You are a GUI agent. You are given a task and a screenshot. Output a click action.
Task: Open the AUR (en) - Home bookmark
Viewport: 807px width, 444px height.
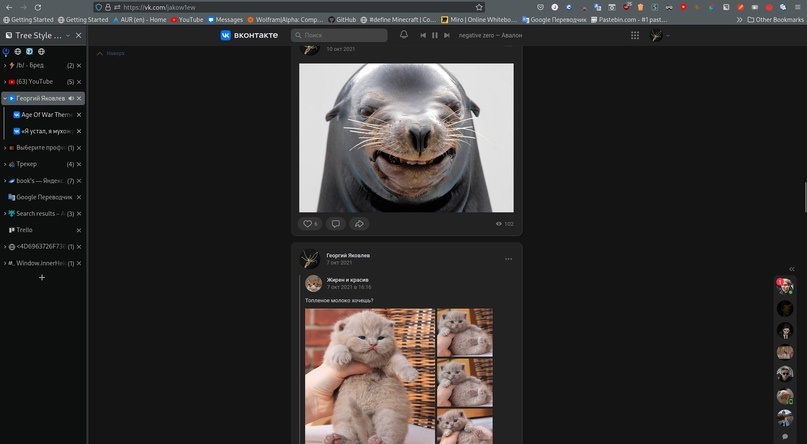coord(139,20)
